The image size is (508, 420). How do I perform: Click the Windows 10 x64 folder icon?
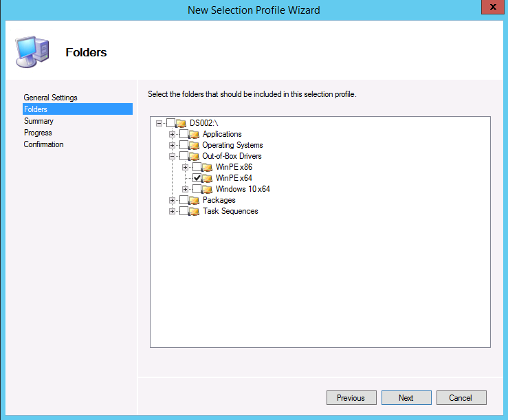click(x=208, y=189)
